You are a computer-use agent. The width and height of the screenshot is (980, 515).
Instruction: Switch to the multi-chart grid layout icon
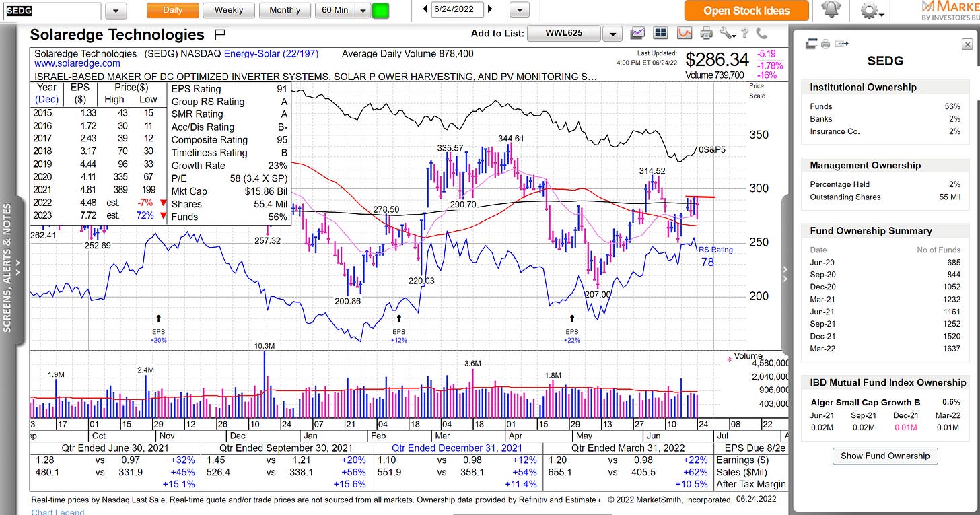coord(660,33)
